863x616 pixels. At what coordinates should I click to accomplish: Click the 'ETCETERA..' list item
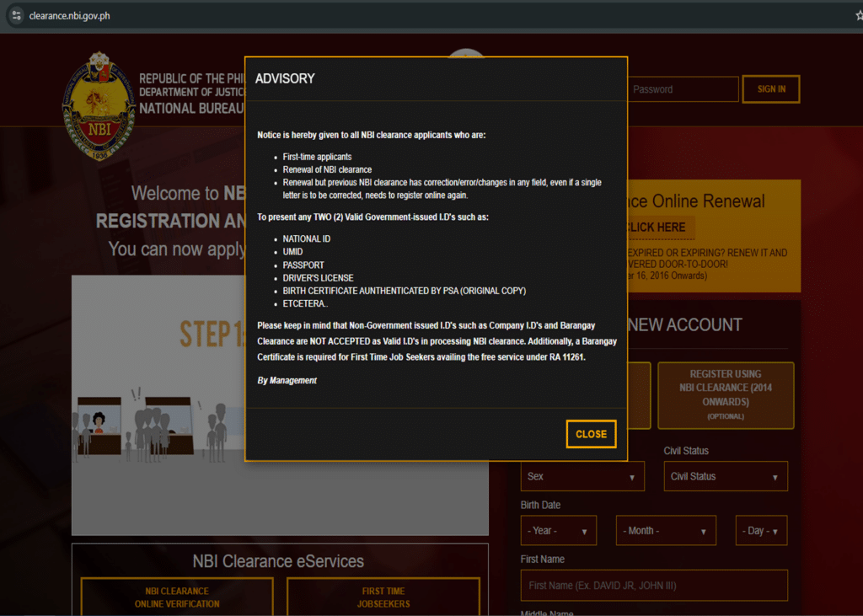pos(305,304)
